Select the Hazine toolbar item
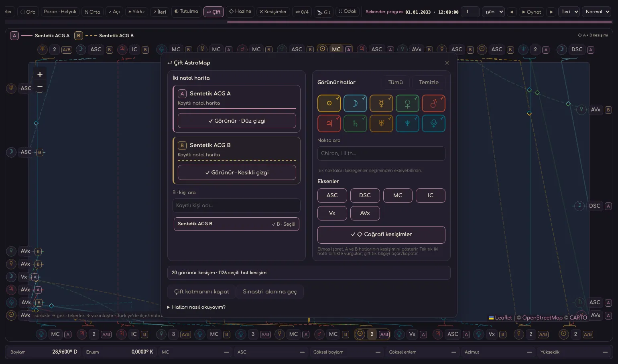618x364 pixels. click(x=240, y=11)
